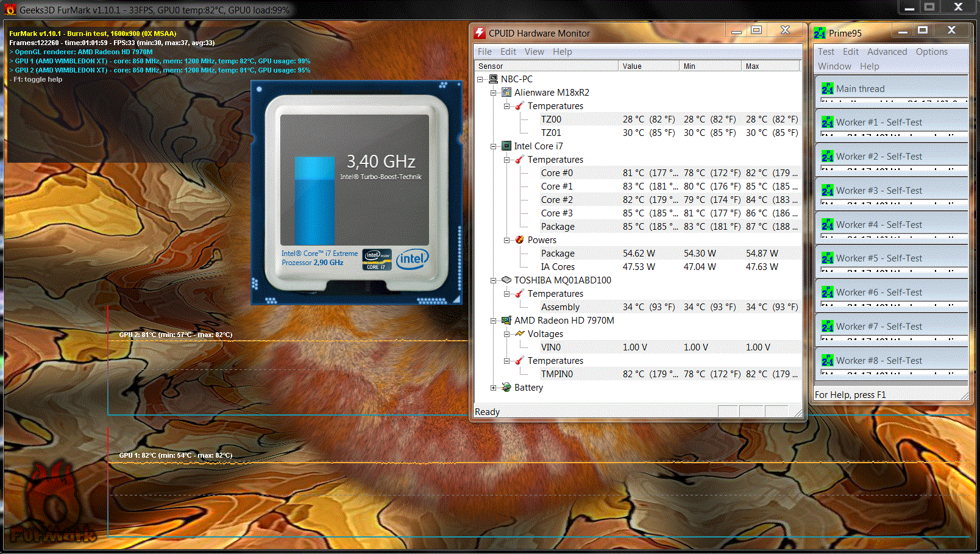Image resolution: width=980 pixels, height=554 pixels.
Task: Click the FurMark title bar icon
Action: point(10,10)
